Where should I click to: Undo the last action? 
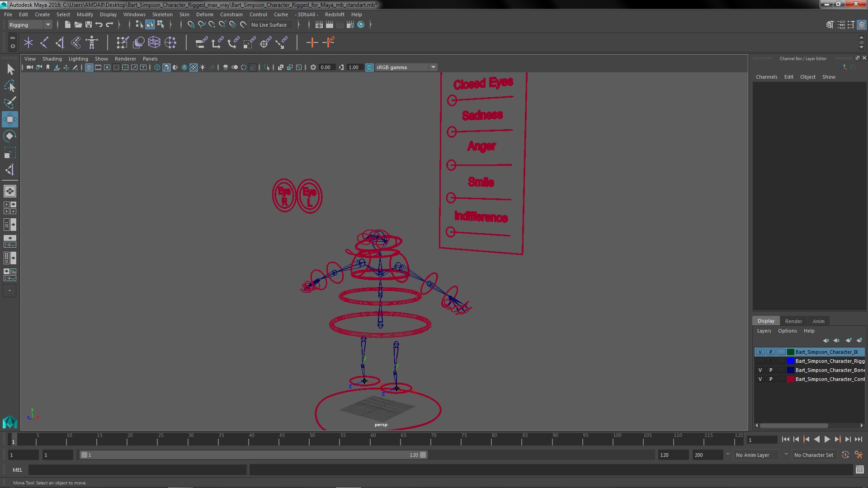click(99, 24)
